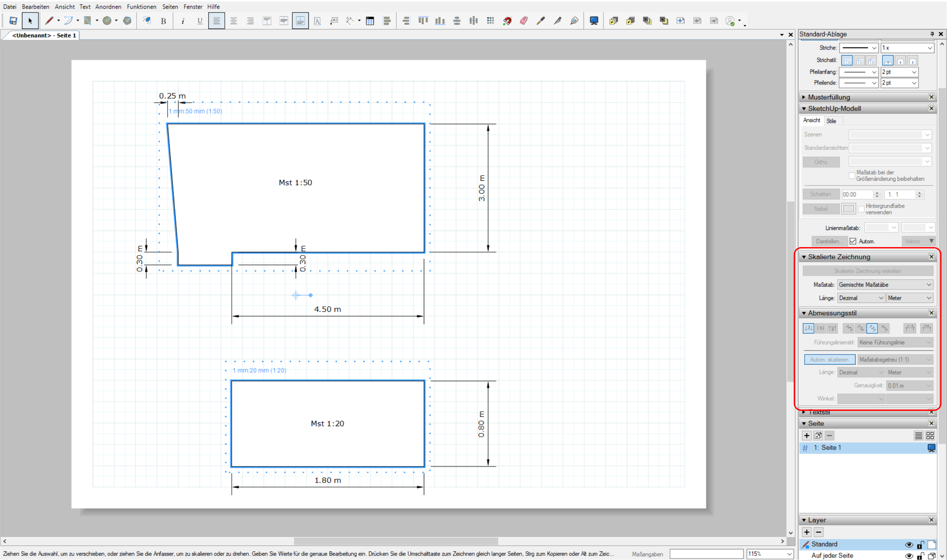Select the Eraser tool in toolbar
This screenshot has height=560, width=947.
pyautogui.click(x=523, y=21)
